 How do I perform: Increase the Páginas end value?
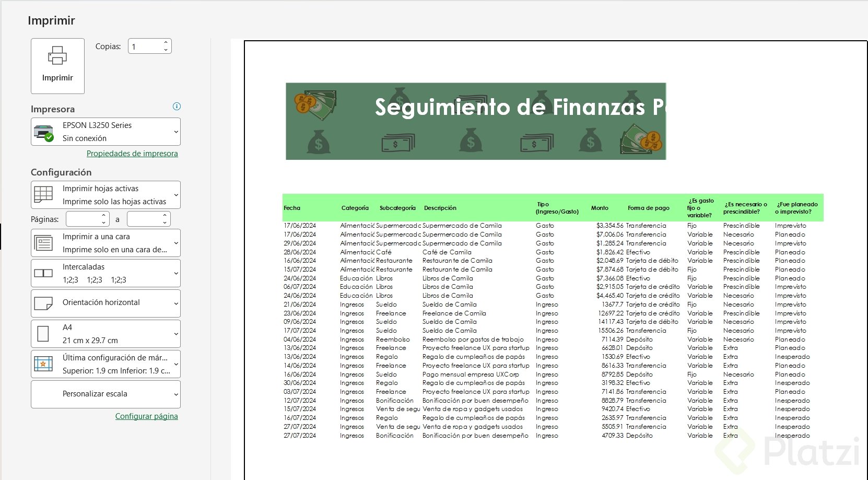(x=165, y=215)
